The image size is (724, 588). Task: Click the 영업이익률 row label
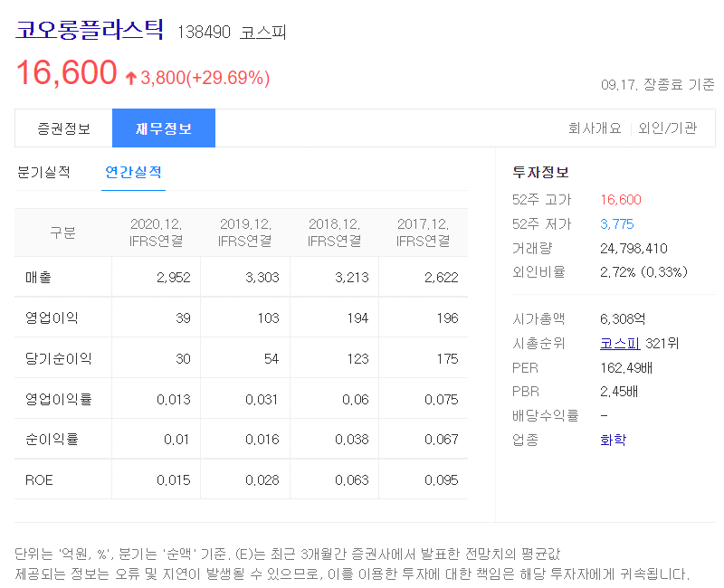[x=59, y=399]
